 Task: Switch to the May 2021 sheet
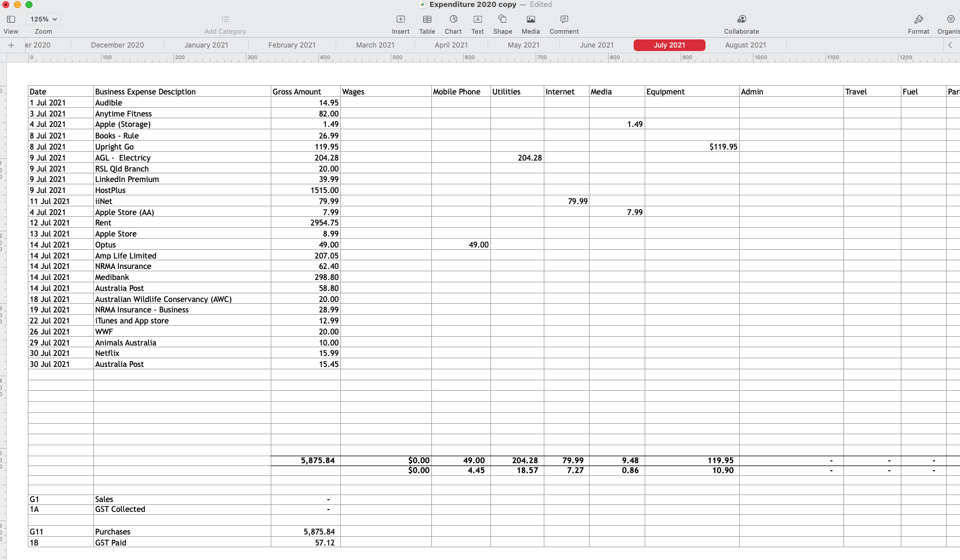click(523, 45)
